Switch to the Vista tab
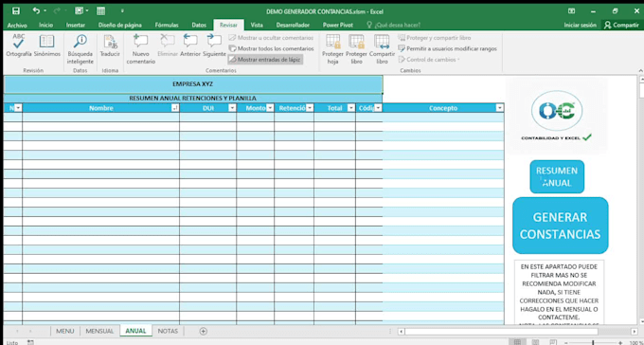Viewport: 644px width, 345px height. click(257, 25)
